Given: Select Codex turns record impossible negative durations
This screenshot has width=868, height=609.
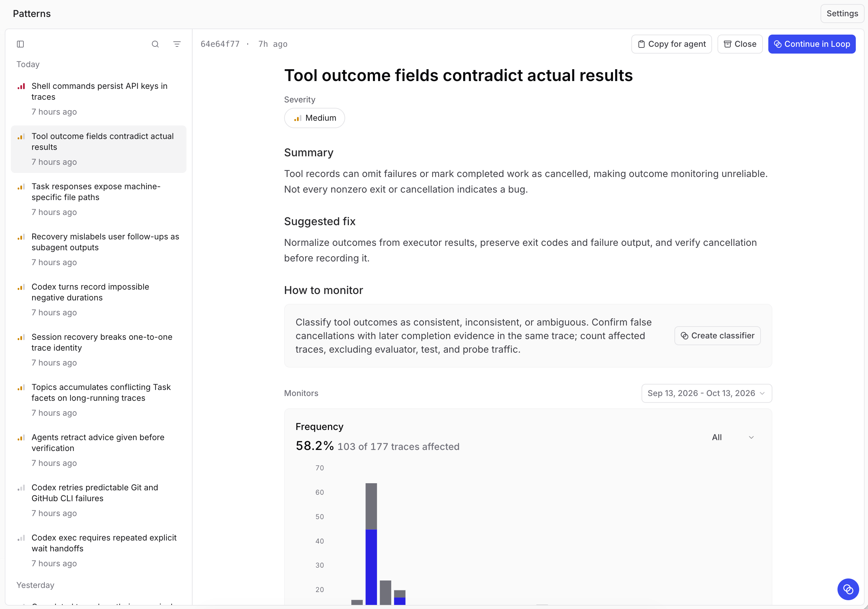Looking at the screenshot, I should point(98,299).
